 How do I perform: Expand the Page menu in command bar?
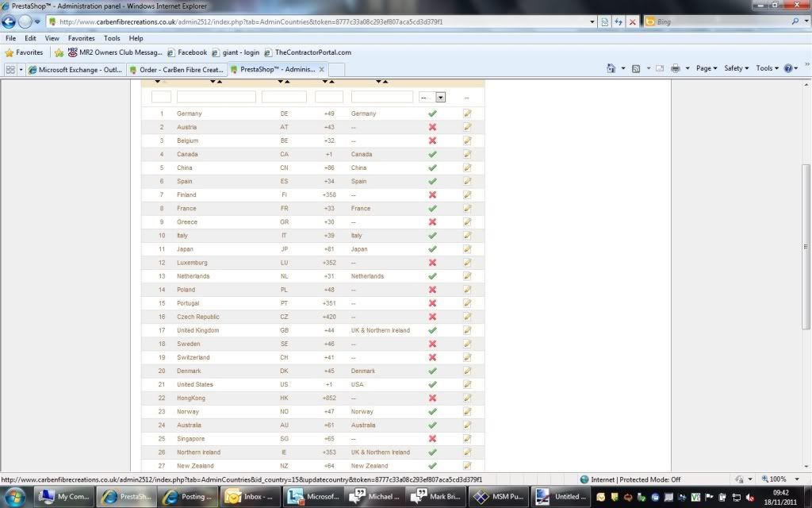[706, 69]
